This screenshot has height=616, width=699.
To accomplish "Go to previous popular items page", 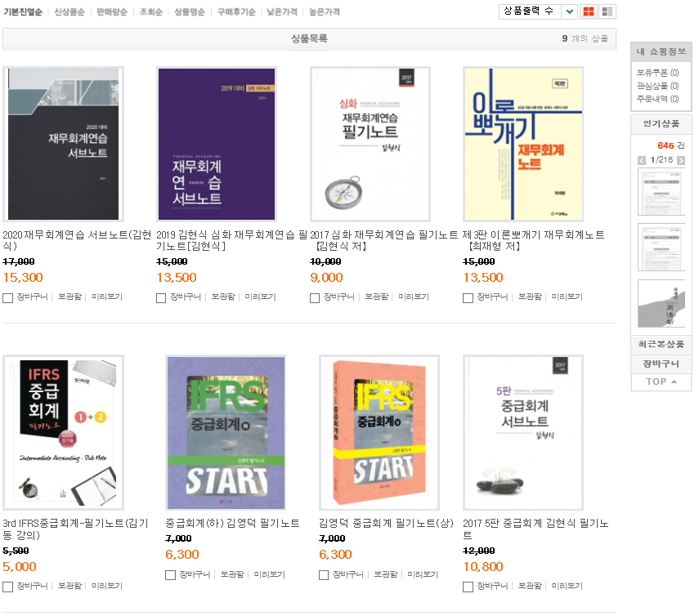I will point(642,160).
